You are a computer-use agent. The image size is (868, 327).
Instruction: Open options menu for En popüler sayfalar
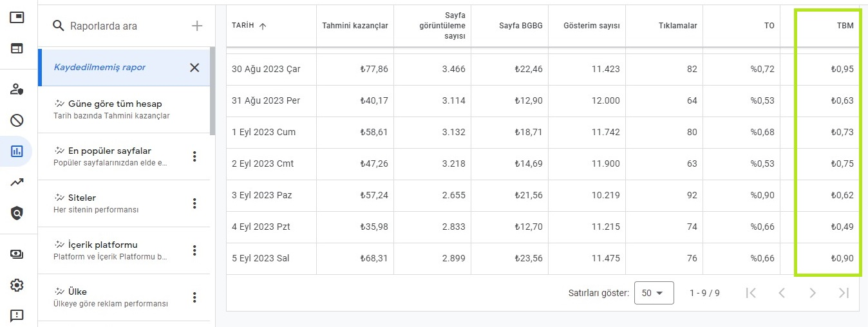coord(194,156)
